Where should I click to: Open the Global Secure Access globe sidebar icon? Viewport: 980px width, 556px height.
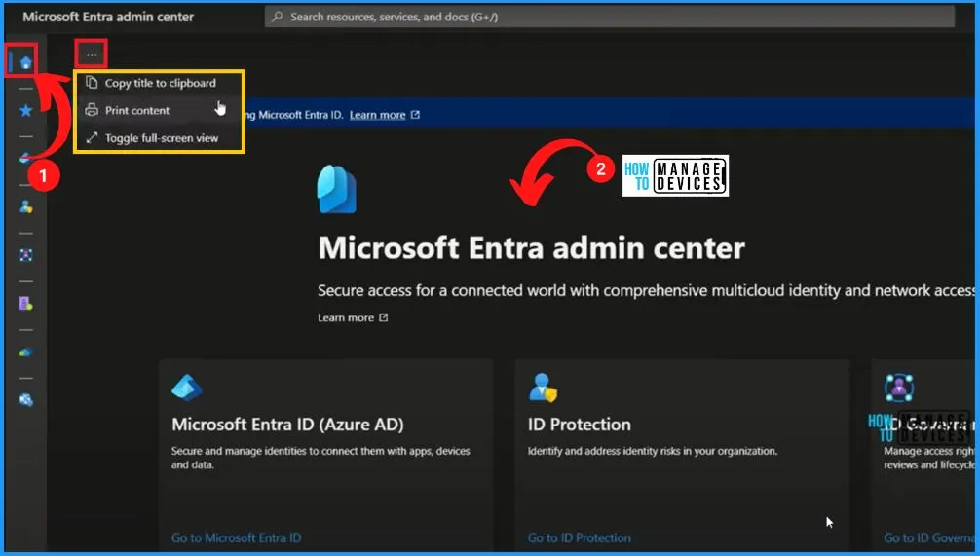25,400
